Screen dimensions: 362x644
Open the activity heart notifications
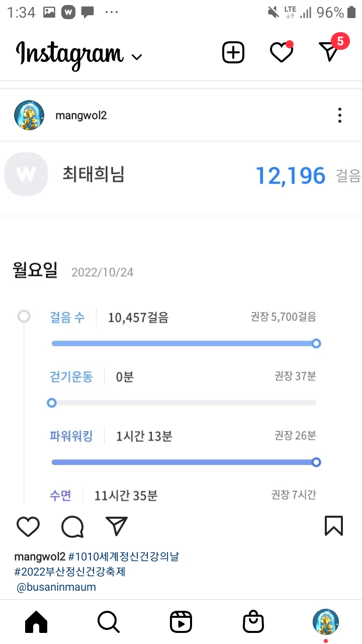281,52
